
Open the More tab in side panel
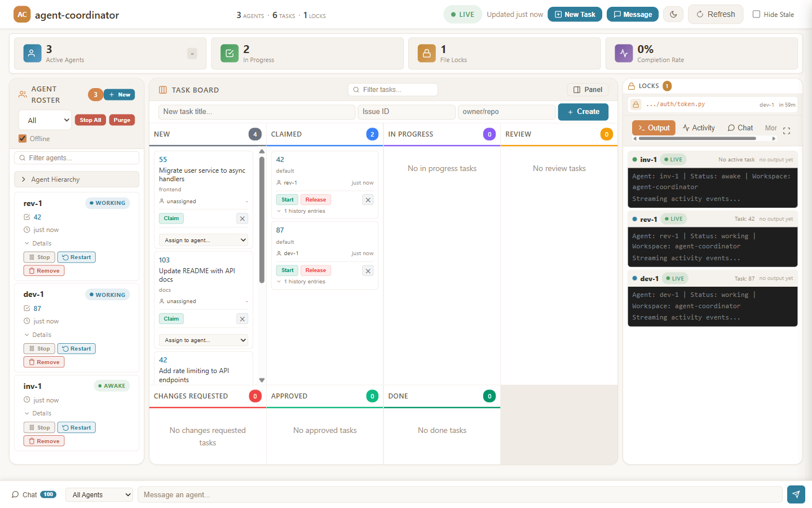[x=770, y=128]
